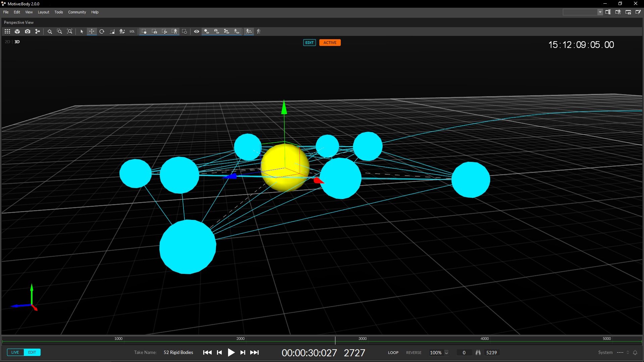
Task: Toggle skeleton visibility in the viewport
Action: click(236, 32)
